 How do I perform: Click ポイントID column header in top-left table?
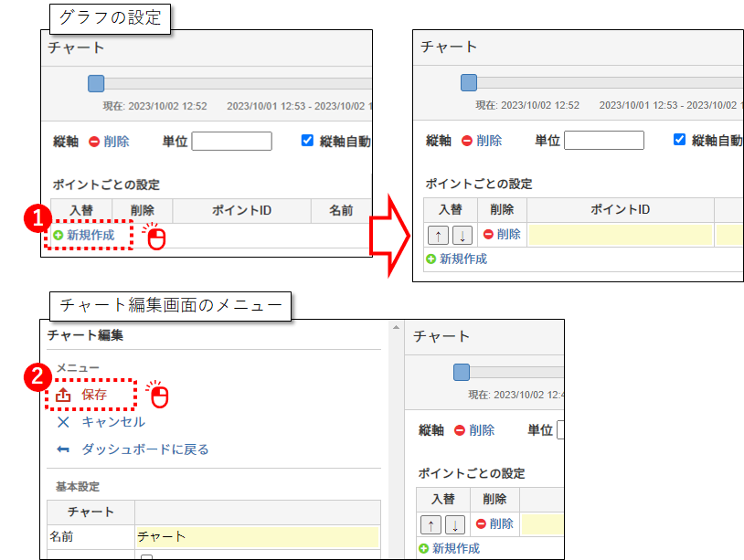point(241,210)
